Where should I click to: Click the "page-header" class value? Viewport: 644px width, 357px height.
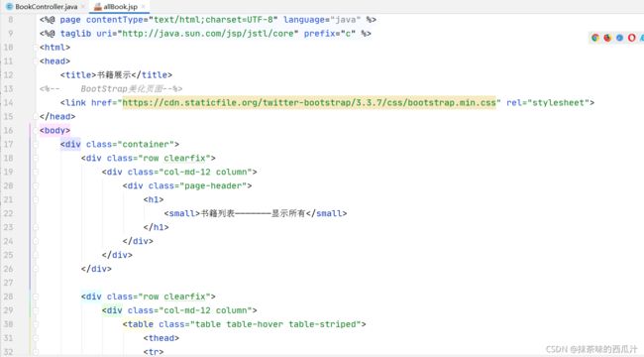point(213,185)
